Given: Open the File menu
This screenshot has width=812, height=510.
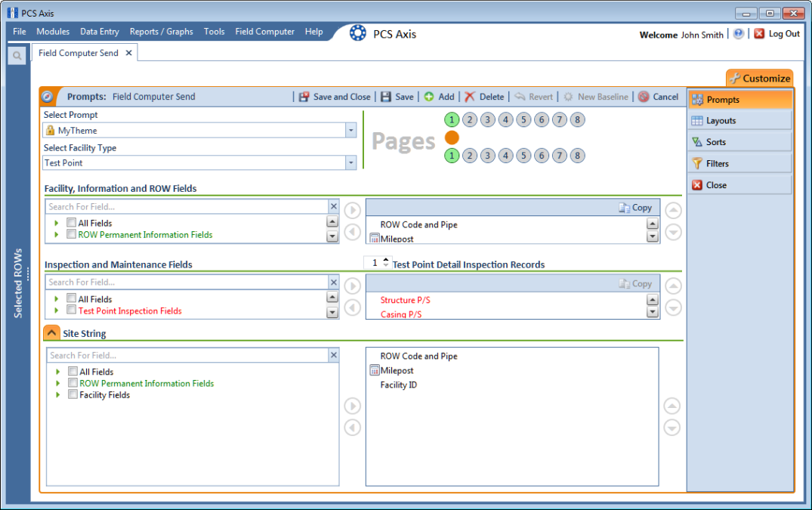Looking at the screenshot, I should click(20, 32).
